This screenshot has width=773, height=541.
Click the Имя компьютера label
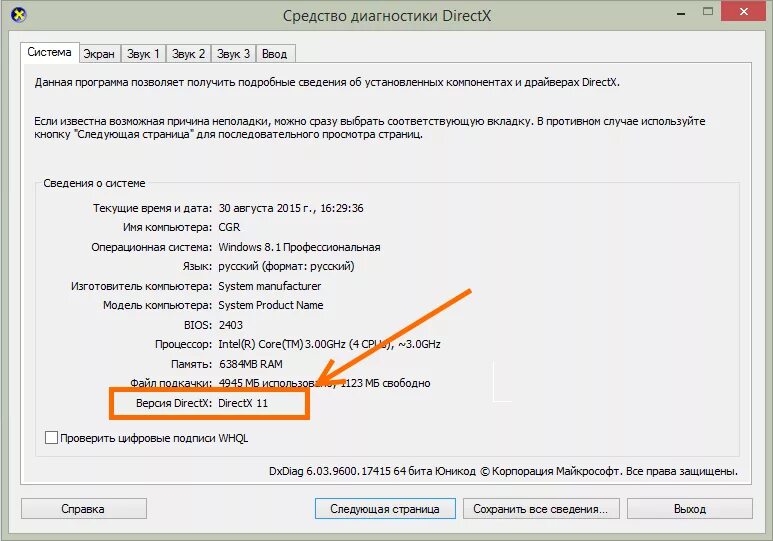(x=167, y=227)
